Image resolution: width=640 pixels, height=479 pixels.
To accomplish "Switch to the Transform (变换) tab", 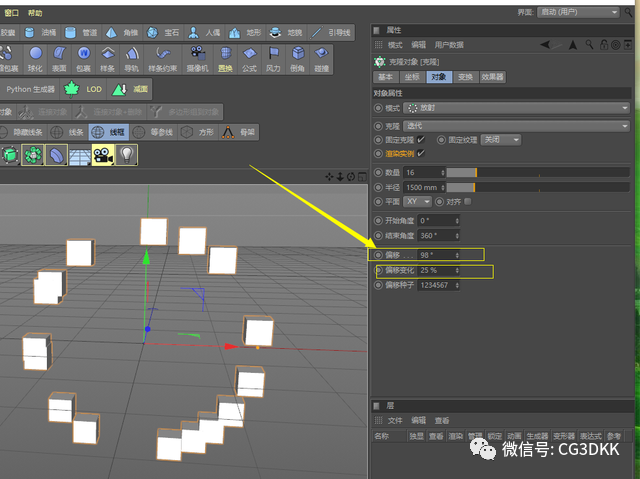I will (465, 77).
